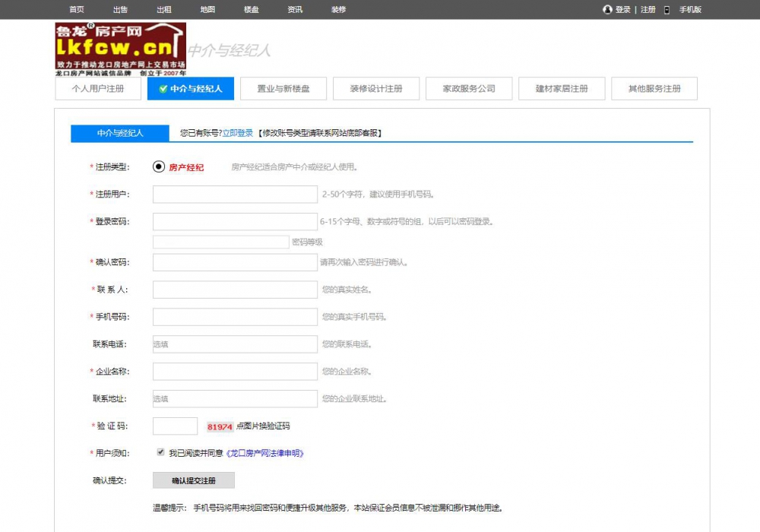
Task: Switch to the 建材家居注册 tab
Action: pyautogui.click(x=562, y=89)
